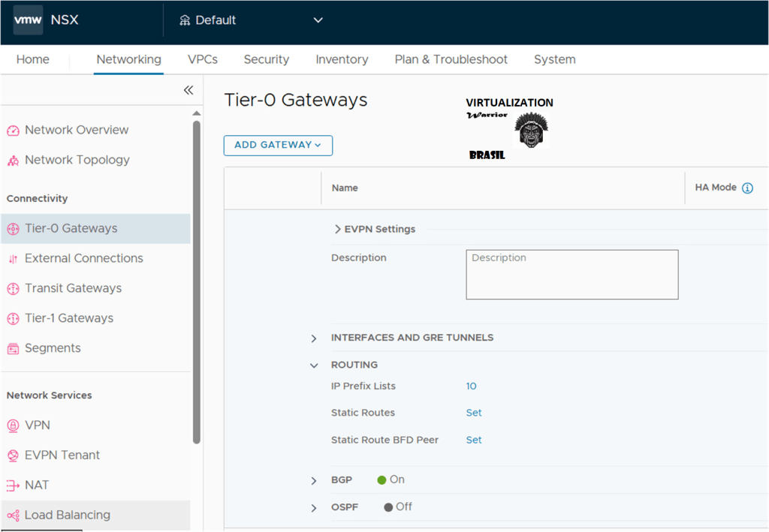The image size is (769, 532).
Task: Click the Segments icon in sidebar
Action: 13,349
